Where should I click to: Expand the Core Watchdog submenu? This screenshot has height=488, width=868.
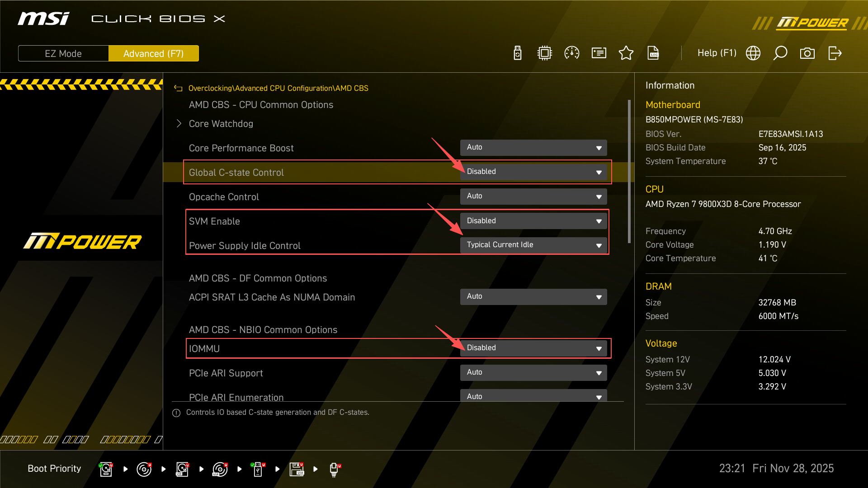[x=221, y=124]
